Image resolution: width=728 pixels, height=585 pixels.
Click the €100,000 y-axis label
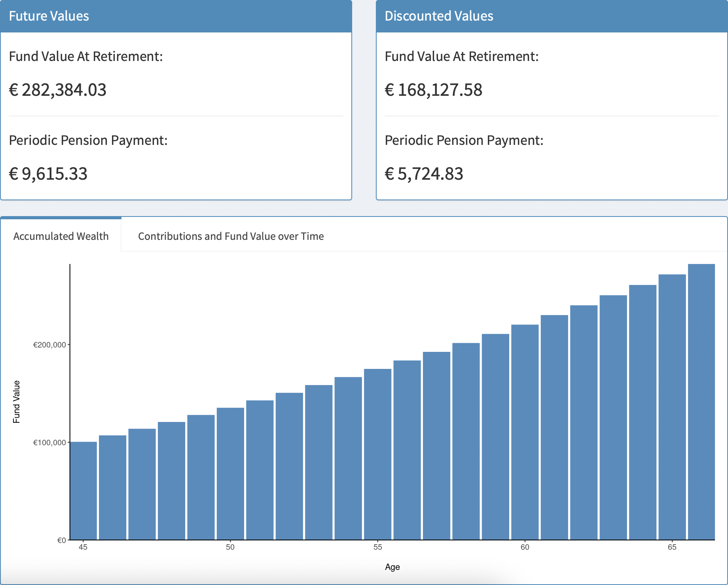49,443
